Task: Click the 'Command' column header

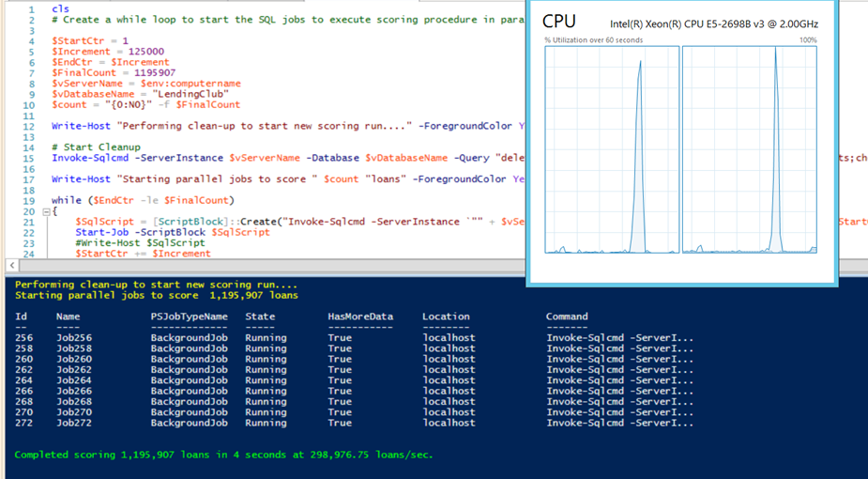Action: tap(567, 317)
